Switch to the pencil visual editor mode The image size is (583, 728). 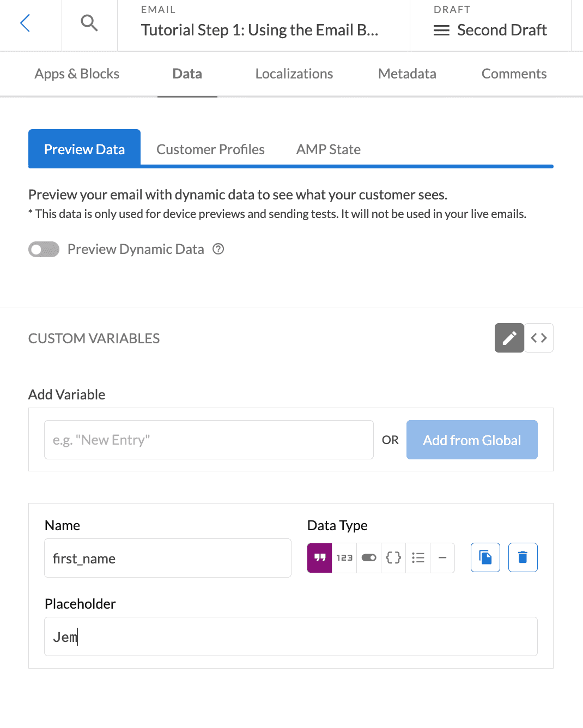(509, 338)
